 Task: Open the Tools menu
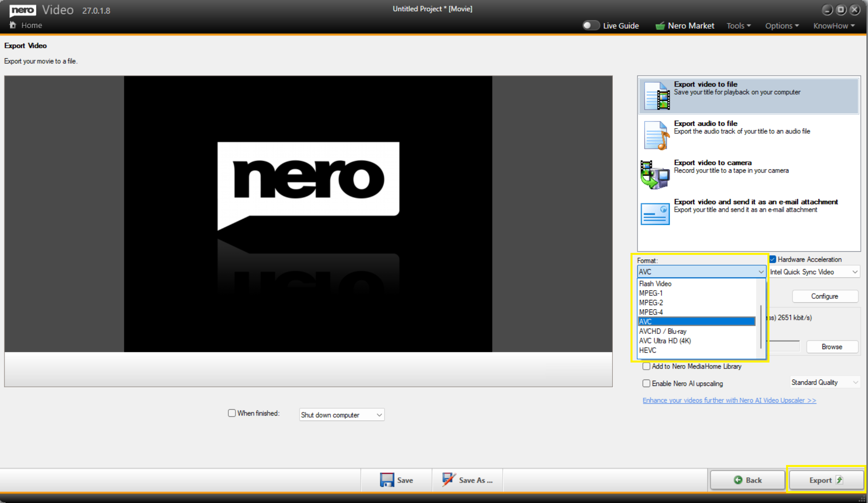coord(738,26)
